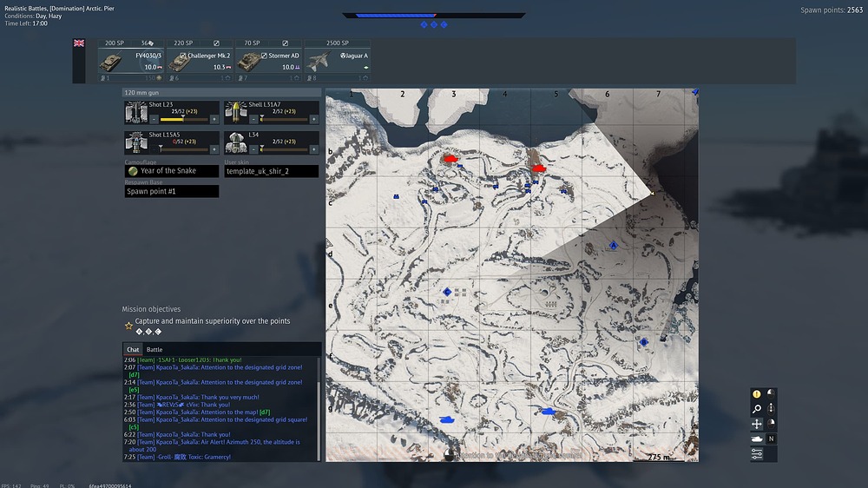Open the Respawn Base dropdown Spawn point #1

[x=172, y=191]
